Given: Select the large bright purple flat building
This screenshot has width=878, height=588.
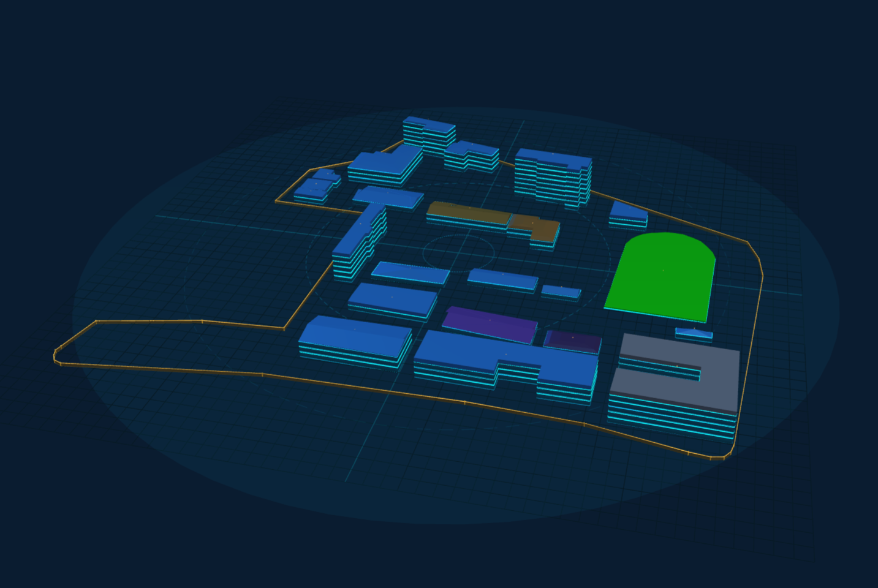Looking at the screenshot, I should point(490,325).
